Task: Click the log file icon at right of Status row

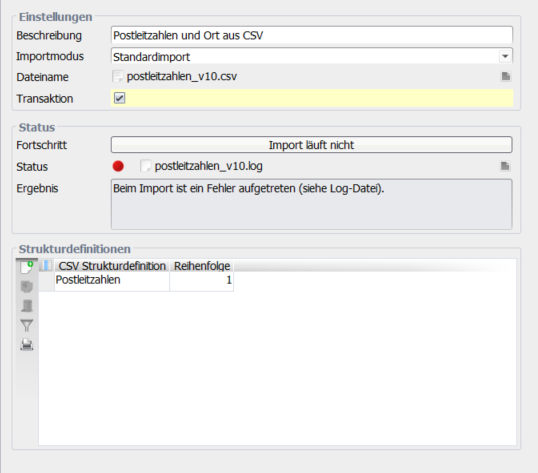Action: (505, 166)
